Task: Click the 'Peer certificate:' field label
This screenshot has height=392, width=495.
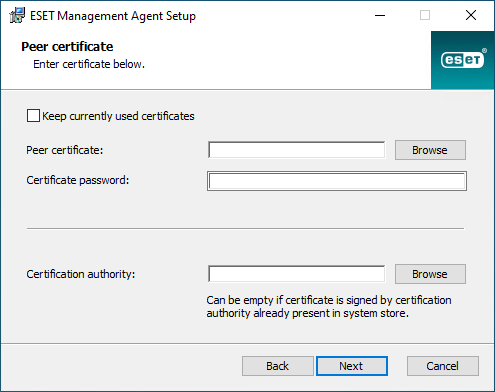Action: tap(65, 150)
